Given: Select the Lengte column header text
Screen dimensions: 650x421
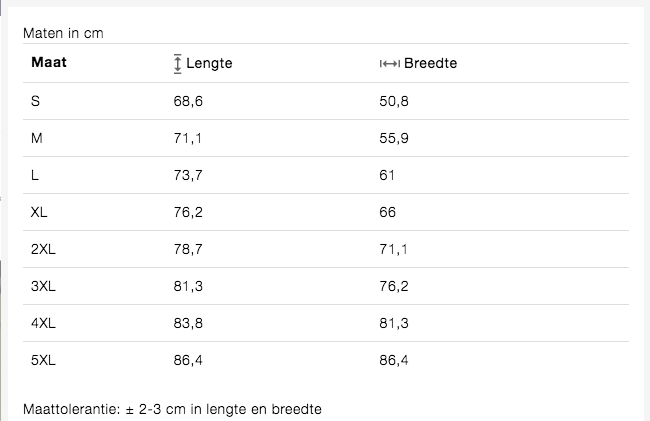Looking at the screenshot, I should point(209,63).
